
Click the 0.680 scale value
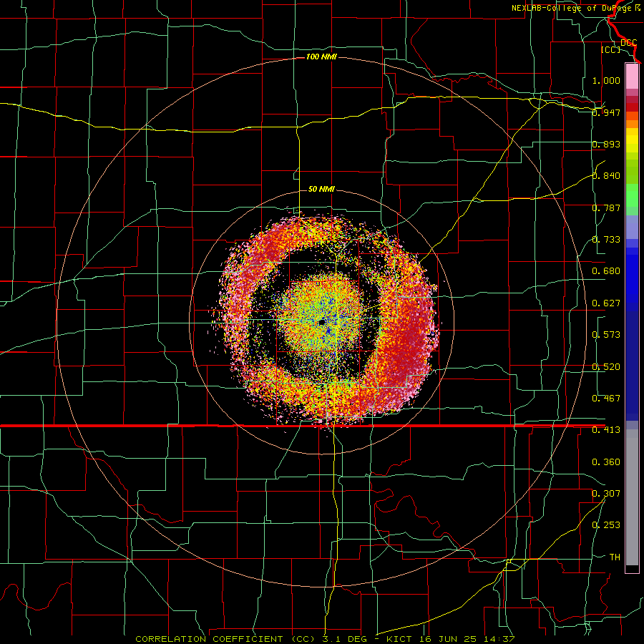pyautogui.click(x=606, y=271)
